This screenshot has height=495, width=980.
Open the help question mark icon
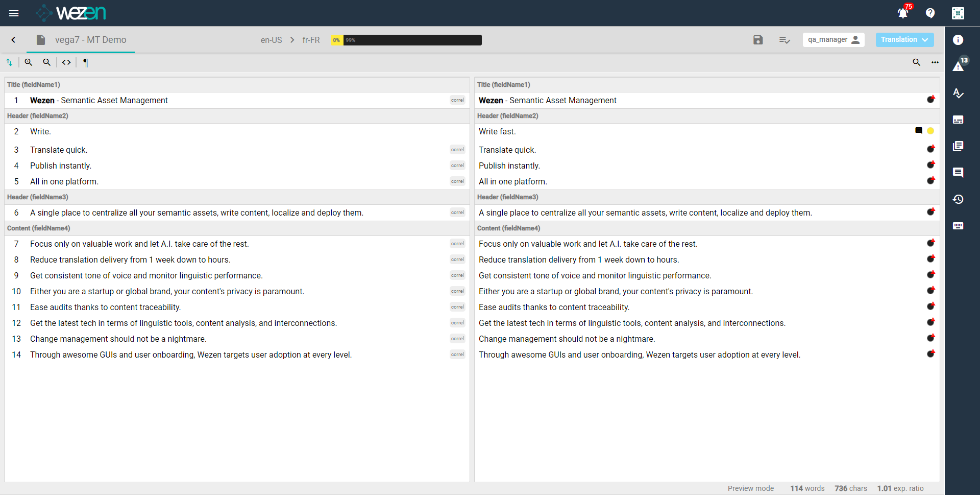(x=930, y=13)
